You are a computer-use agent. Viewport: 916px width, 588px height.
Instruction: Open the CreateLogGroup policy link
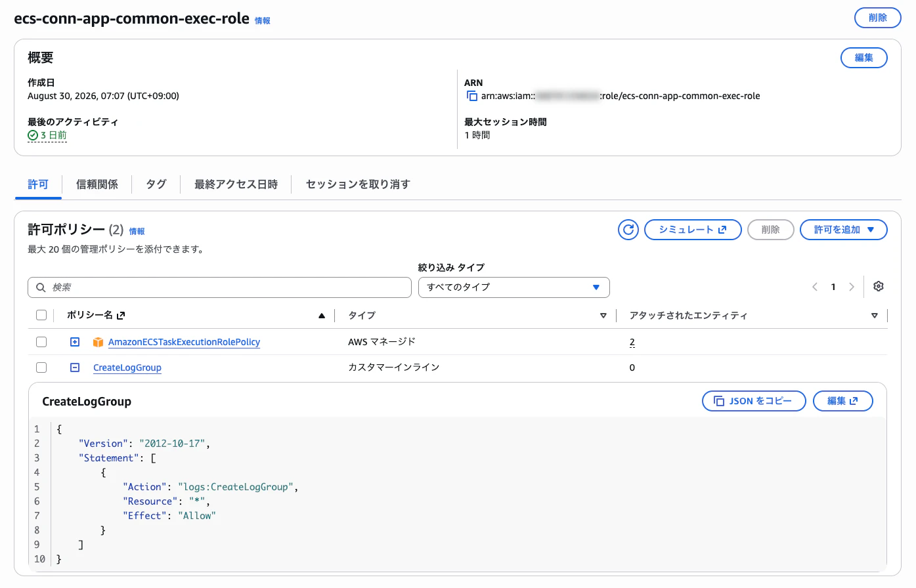pyautogui.click(x=127, y=367)
